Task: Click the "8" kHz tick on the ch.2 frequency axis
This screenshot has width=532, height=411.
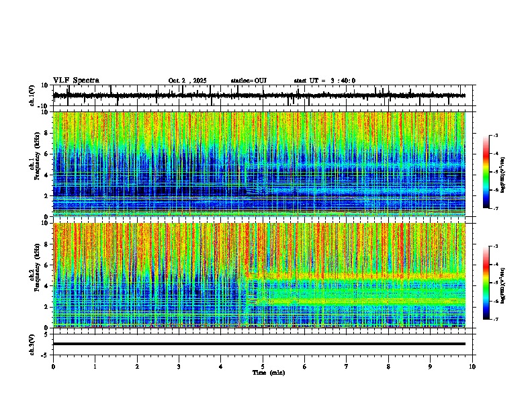Action: pyautogui.click(x=47, y=244)
